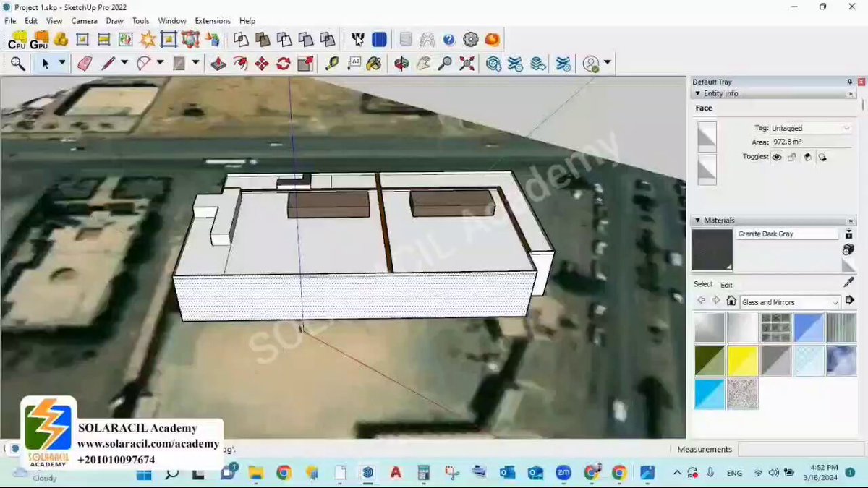Click the Zoom Extents tool
Screen dimensions: 868x488
(x=467, y=64)
